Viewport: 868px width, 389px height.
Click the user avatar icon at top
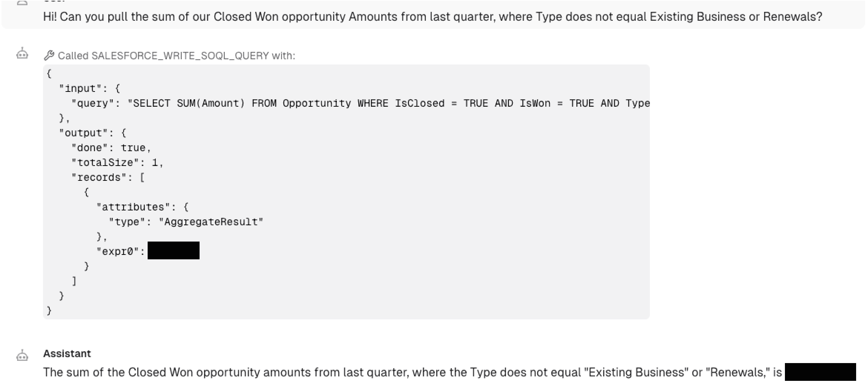(22, 3)
